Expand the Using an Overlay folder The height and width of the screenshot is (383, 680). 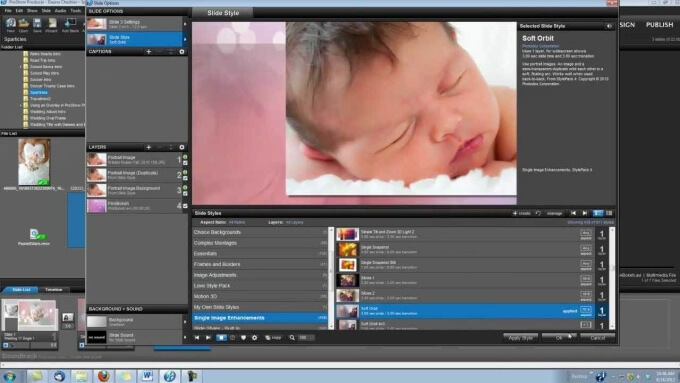(x=20, y=105)
